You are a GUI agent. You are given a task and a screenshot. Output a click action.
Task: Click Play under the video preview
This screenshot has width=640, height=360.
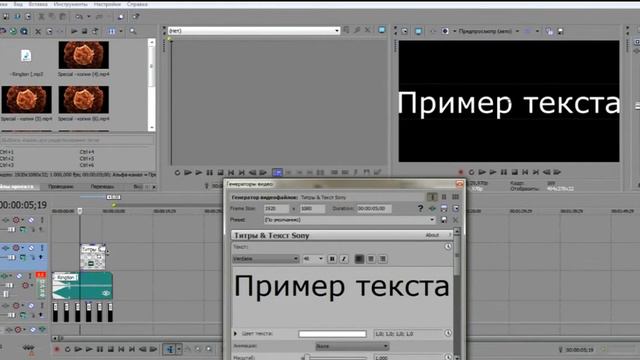[493, 172]
